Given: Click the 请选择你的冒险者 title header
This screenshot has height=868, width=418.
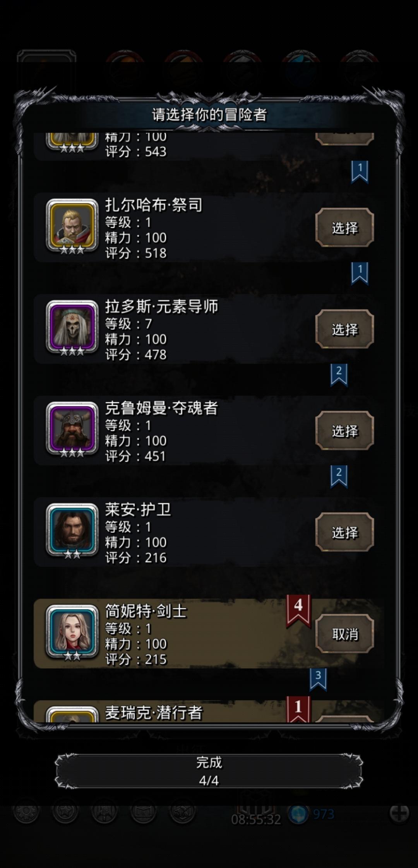Looking at the screenshot, I should point(209,114).
